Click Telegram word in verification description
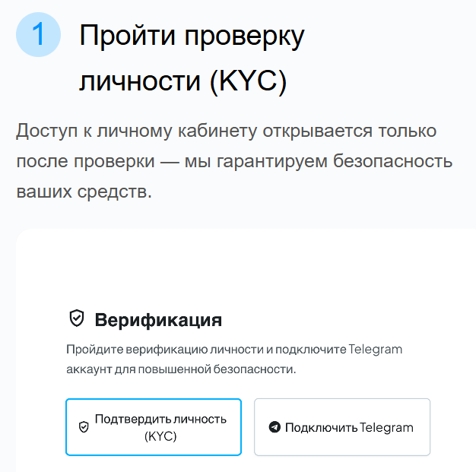 [x=375, y=350]
